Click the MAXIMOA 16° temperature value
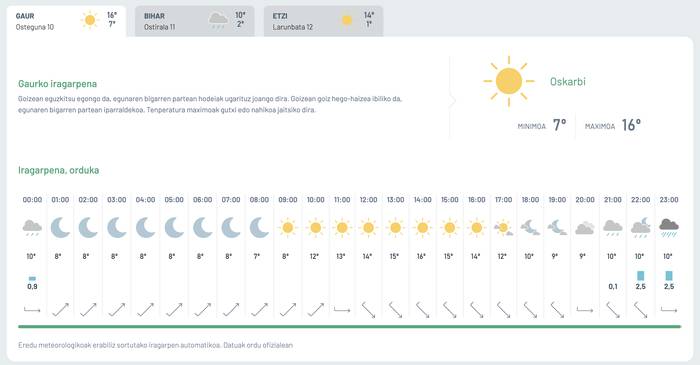Viewport: 700px width, 365px height. [631, 125]
